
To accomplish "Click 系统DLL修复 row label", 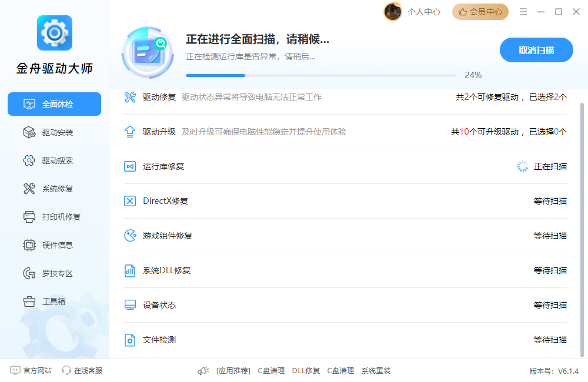I will (x=167, y=270).
